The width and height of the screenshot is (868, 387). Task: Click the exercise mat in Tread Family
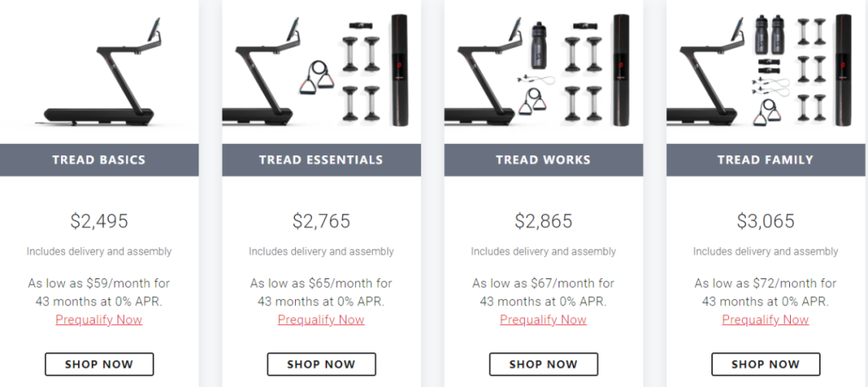pyautogui.click(x=843, y=70)
